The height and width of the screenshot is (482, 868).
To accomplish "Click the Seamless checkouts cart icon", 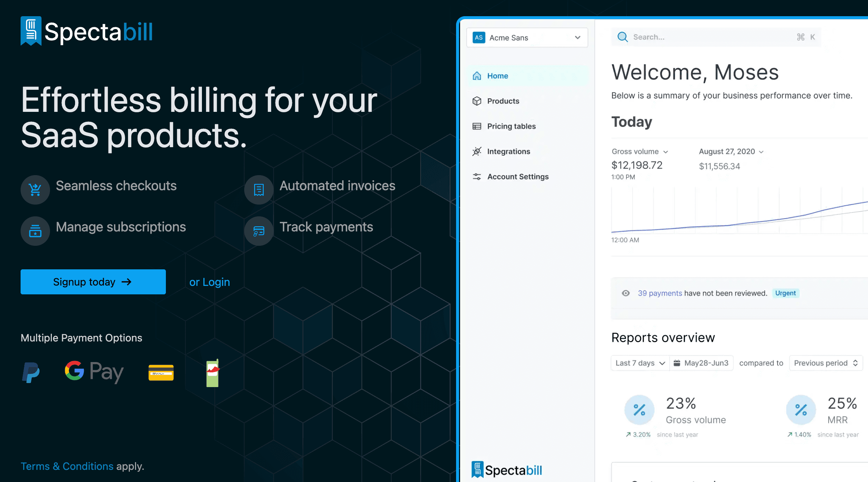I will coord(35,190).
